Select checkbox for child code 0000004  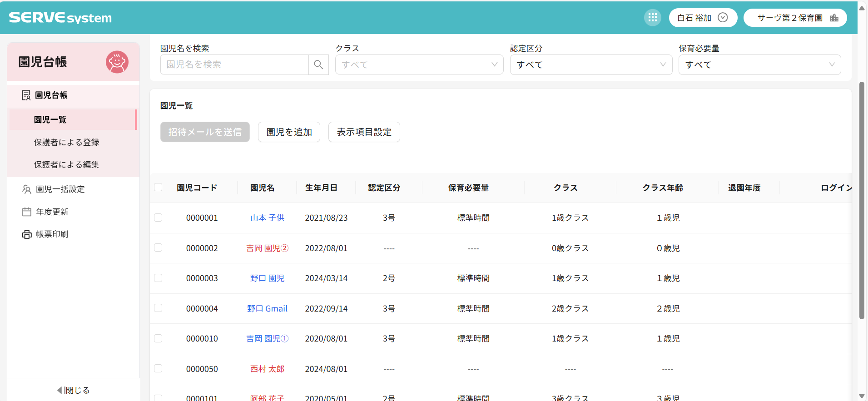tap(158, 308)
